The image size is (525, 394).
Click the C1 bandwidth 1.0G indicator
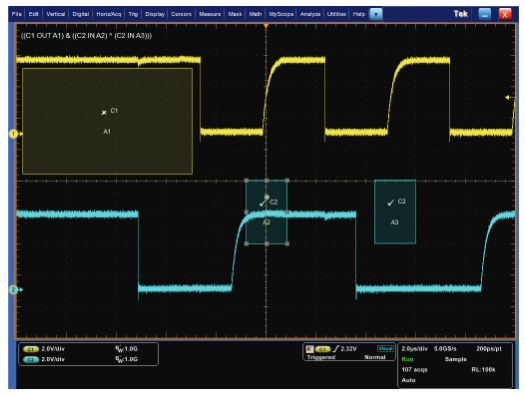[x=127, y=349]
